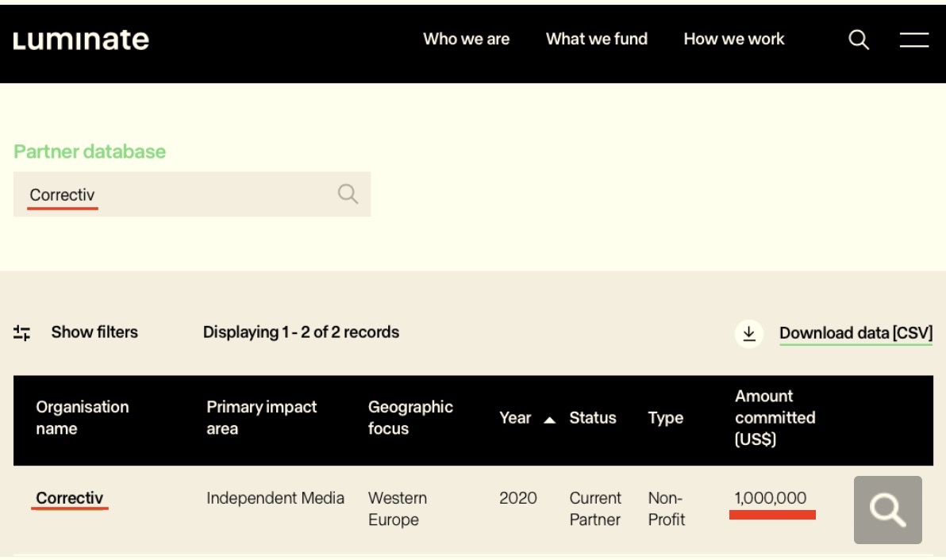Select the Displaying 1 - 2 of 2 records text
This screenshot has width=946, height=560.
coord(301,332)
